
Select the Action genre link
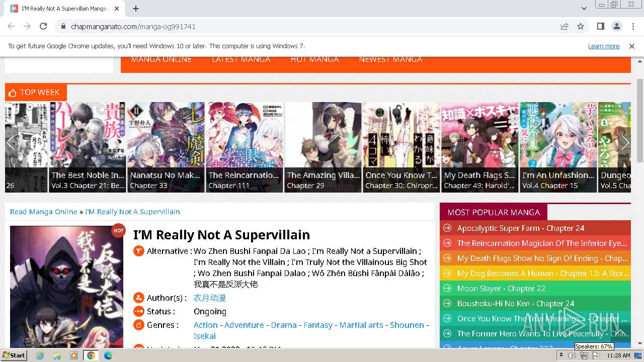pyautogui.click(x=206, y=325)
